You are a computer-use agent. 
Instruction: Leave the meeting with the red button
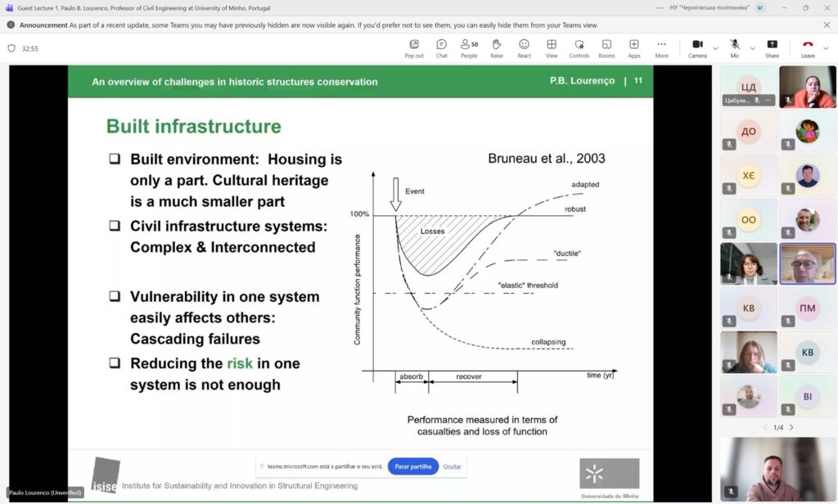point(808,47)
